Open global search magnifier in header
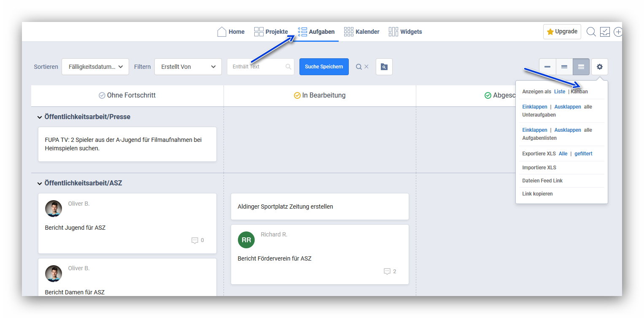The image size is (644, 318). (x=591, y=32)
